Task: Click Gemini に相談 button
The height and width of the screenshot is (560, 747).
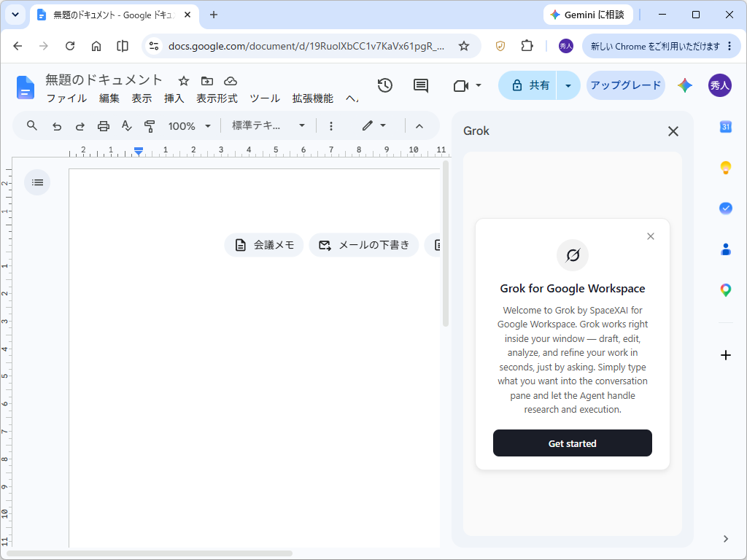Action: point(588,15)
